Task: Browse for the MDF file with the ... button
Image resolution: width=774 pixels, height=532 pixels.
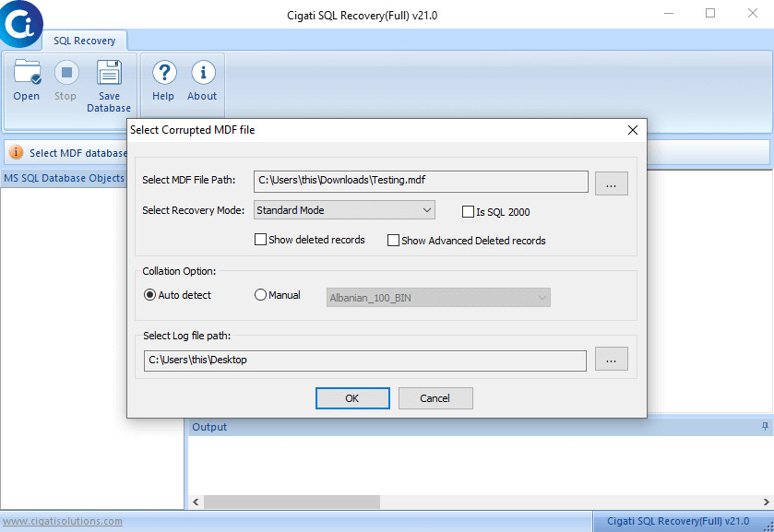Action: click(x=611, y=183)
